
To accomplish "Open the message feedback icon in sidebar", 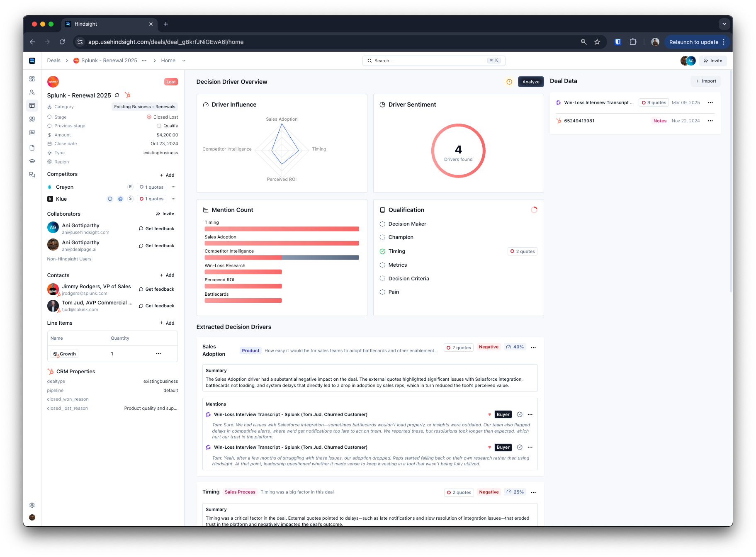I will click(x=32, y=132).
